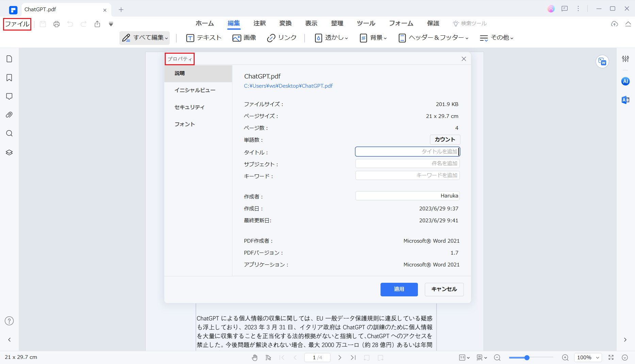
Task: Collapse the ribbon with the up chevron
Action: tap(628, 24)
